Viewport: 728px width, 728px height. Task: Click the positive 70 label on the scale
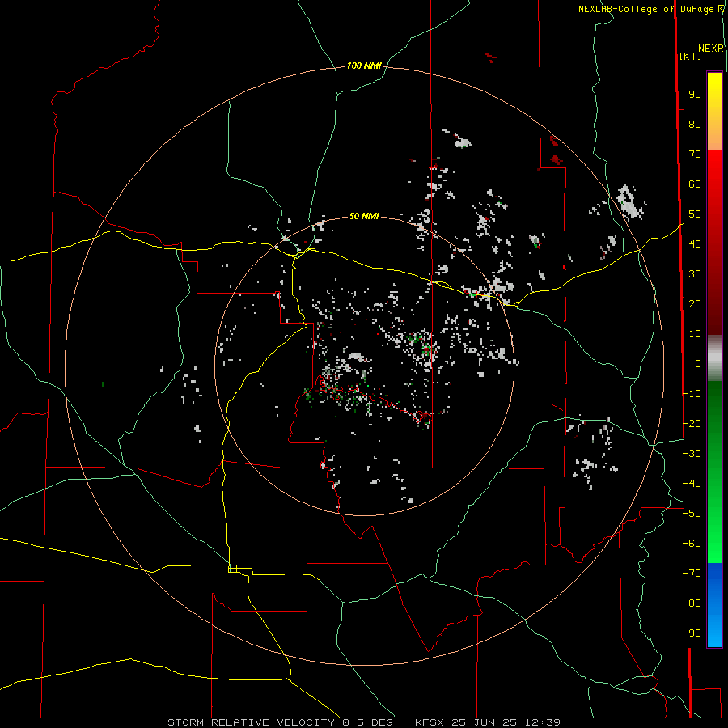coord(695,154)
